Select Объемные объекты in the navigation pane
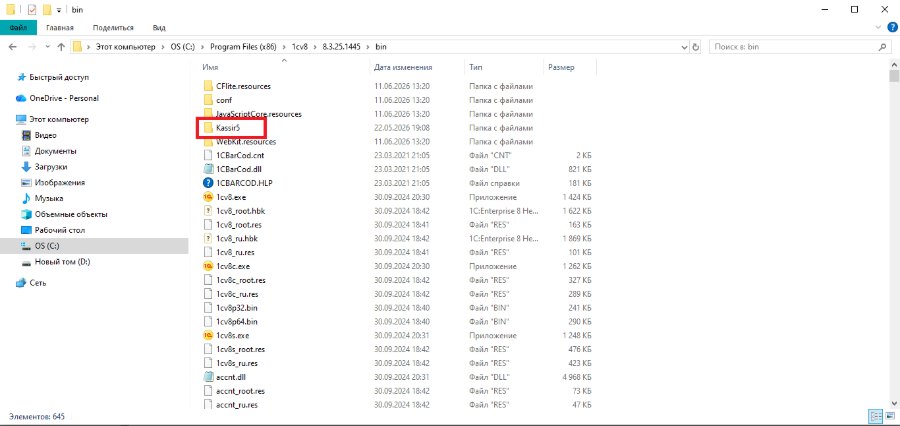This screenshot has width=900, height=426. click(x=71, y=214)
